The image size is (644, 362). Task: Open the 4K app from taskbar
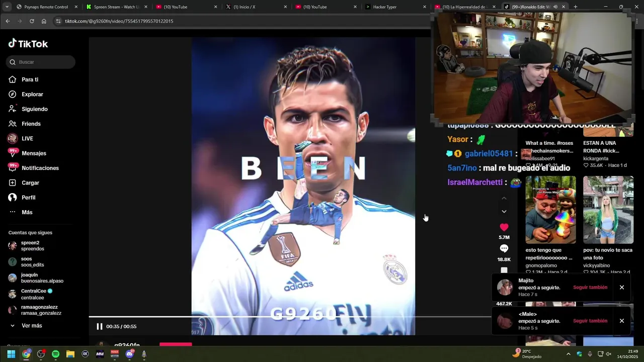(85, 354)
